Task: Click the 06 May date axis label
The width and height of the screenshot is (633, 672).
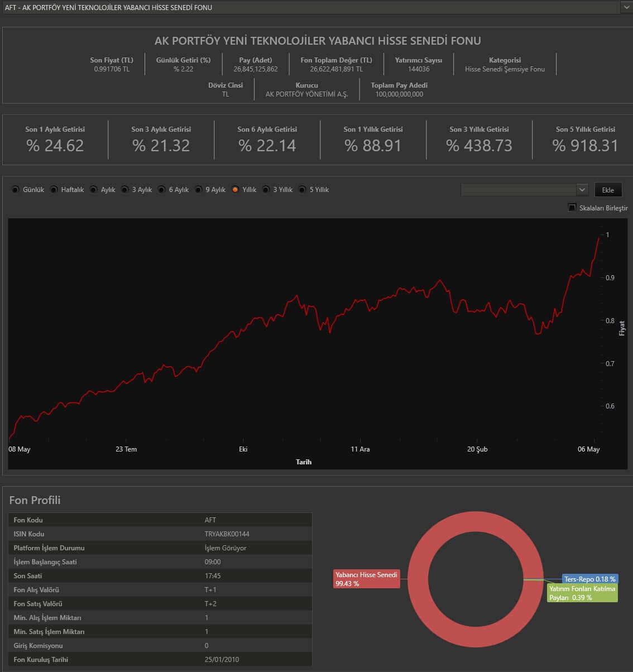Action: (589, 449)
